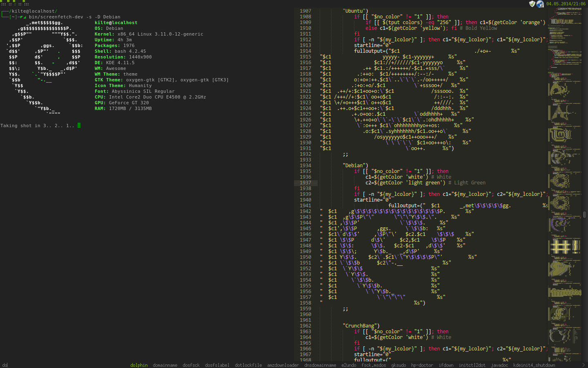Screen dimensions: 588x368
Task: Switch to the last workspace tag in taglist
Action: pyautogui.click(x=26, y=3)
